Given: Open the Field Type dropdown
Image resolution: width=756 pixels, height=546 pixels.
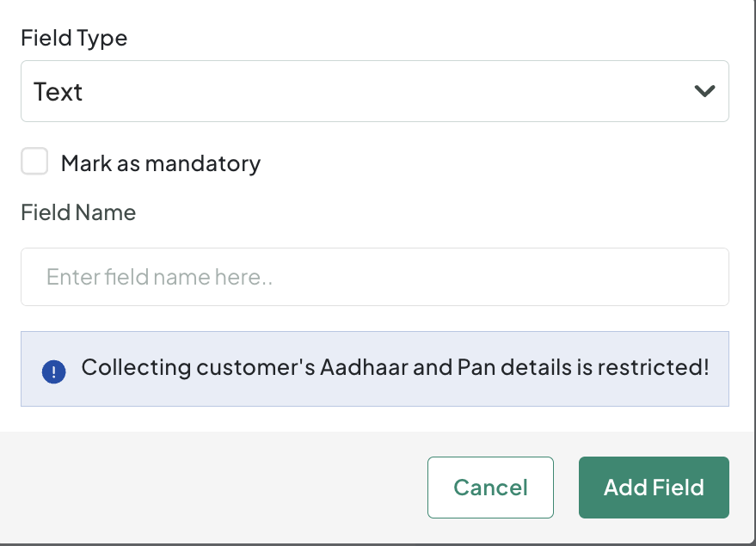Looking at the screenshot, I should (375, 91).
